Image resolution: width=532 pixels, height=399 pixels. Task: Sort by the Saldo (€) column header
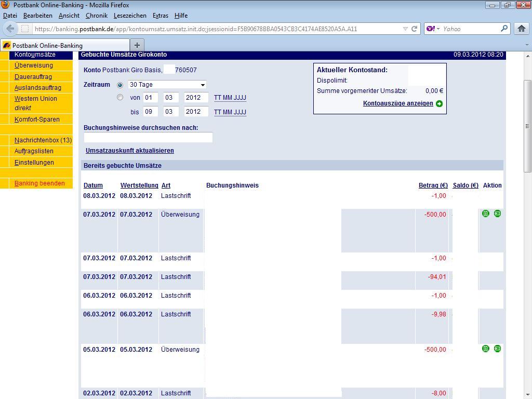[x=465, y=185]
